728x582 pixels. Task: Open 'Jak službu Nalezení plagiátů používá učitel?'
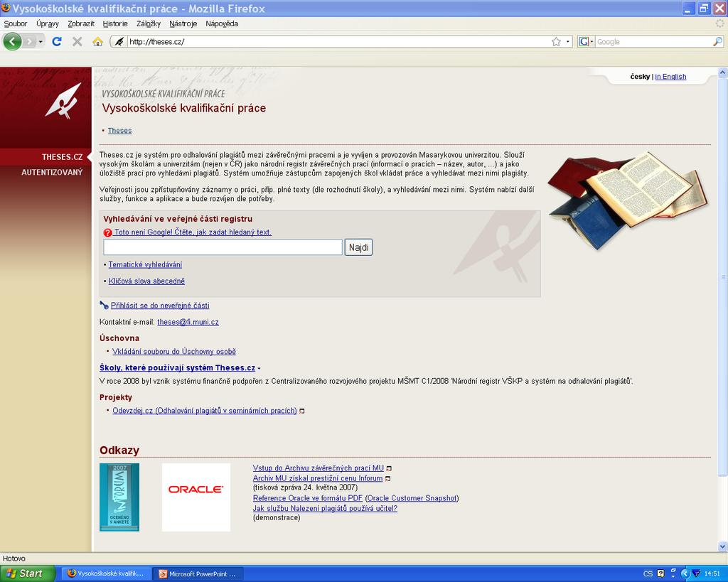coord(325,509)
